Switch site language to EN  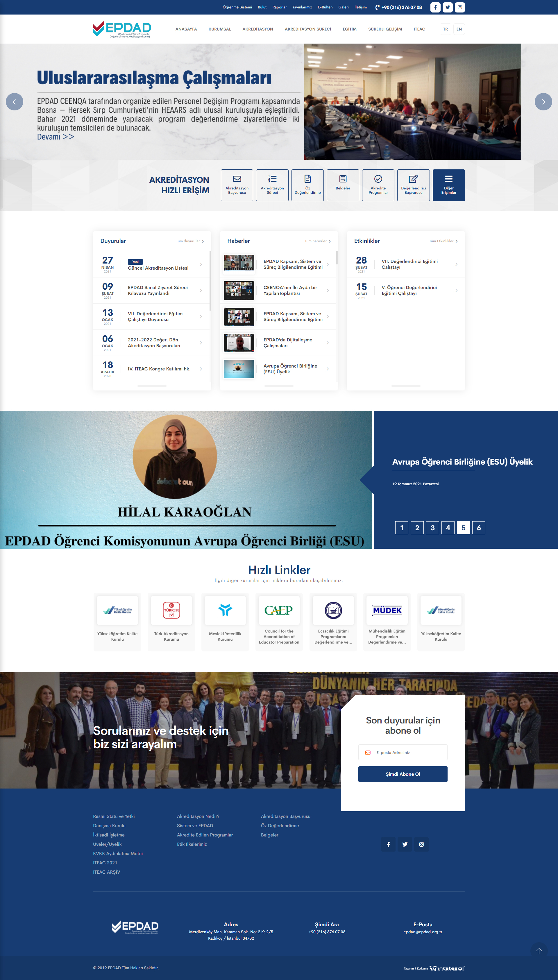459,29
